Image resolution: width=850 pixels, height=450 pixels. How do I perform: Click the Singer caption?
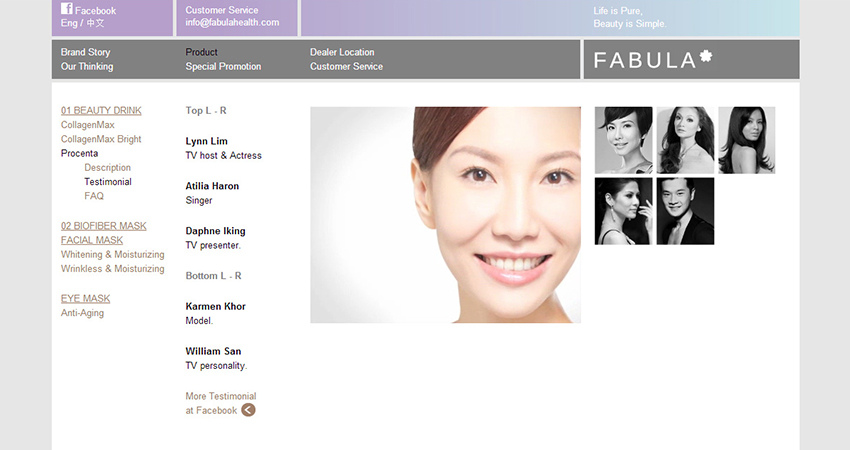pyautogui.click(x=199, y=201)
